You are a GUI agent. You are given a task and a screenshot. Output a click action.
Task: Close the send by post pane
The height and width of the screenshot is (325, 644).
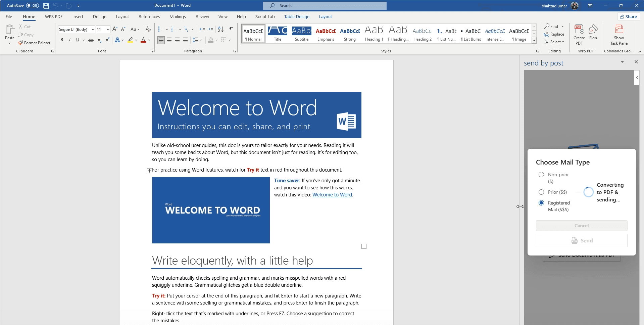pyautogui.click(x=636, y=62)
